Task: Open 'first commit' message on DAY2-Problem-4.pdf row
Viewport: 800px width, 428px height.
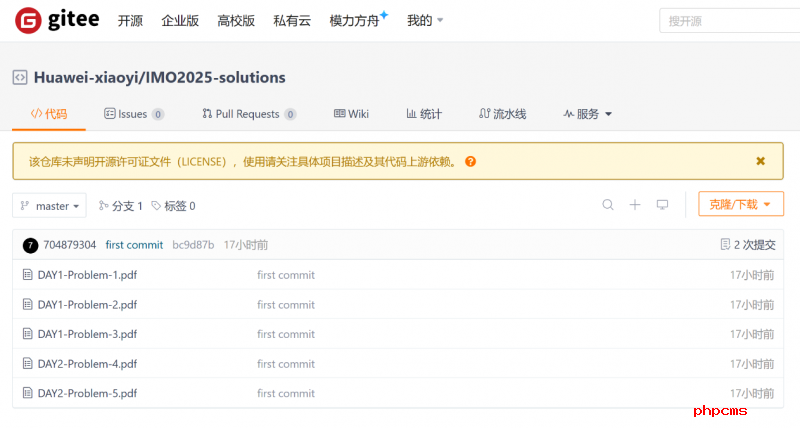Action: pos(286,364)
